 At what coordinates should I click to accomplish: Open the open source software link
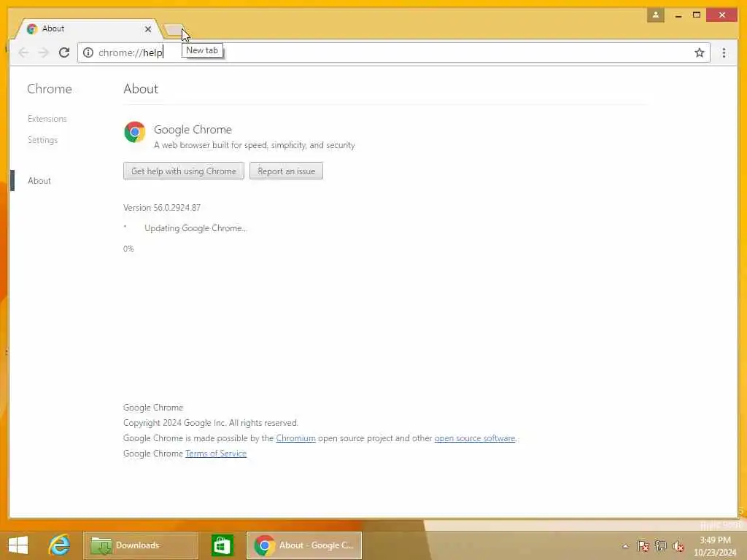[474, 438]
